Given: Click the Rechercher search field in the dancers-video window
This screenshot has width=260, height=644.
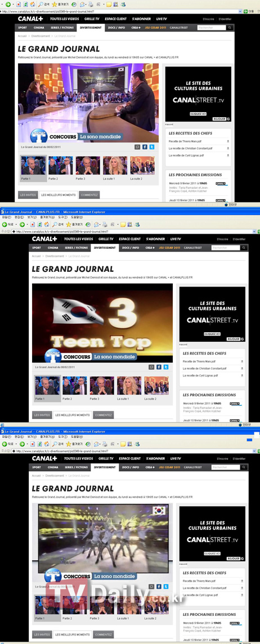Looking at the screenshot, I should pos(225,467).
